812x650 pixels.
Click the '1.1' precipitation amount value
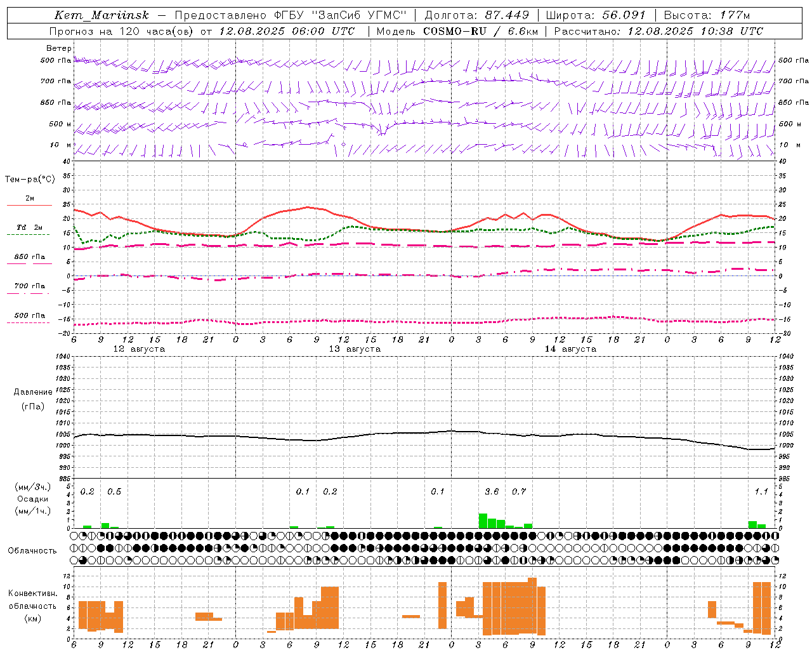pyautogui.click(x=761, y=491)
